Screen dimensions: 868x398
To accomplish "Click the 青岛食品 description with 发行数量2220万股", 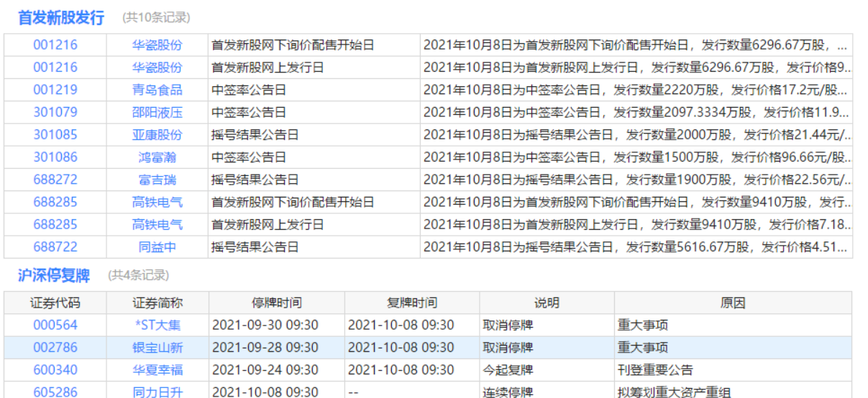I will tap(636, 90).
